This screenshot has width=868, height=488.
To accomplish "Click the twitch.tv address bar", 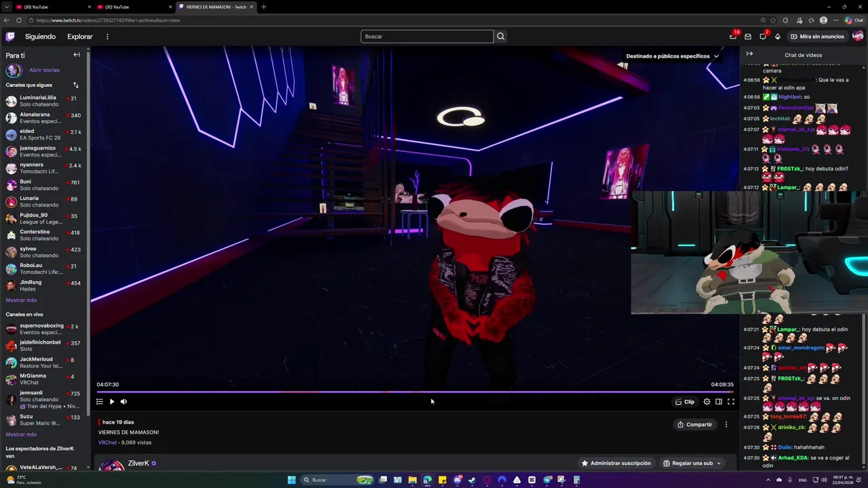I will click(393, 20).
